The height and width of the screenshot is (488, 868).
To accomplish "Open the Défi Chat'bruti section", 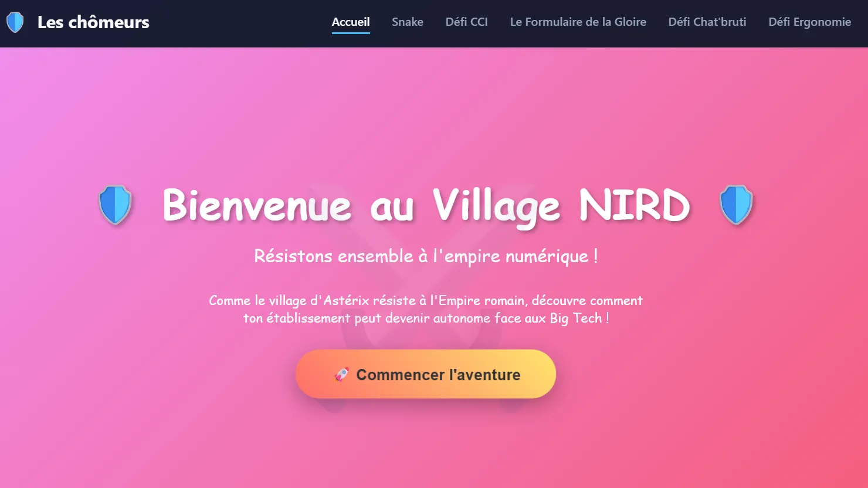I will [x=707, y=22].
